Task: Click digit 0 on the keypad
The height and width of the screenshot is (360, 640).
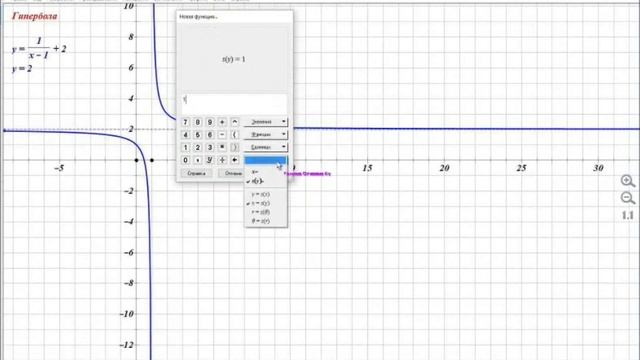Action: click(x=185, y=160)
